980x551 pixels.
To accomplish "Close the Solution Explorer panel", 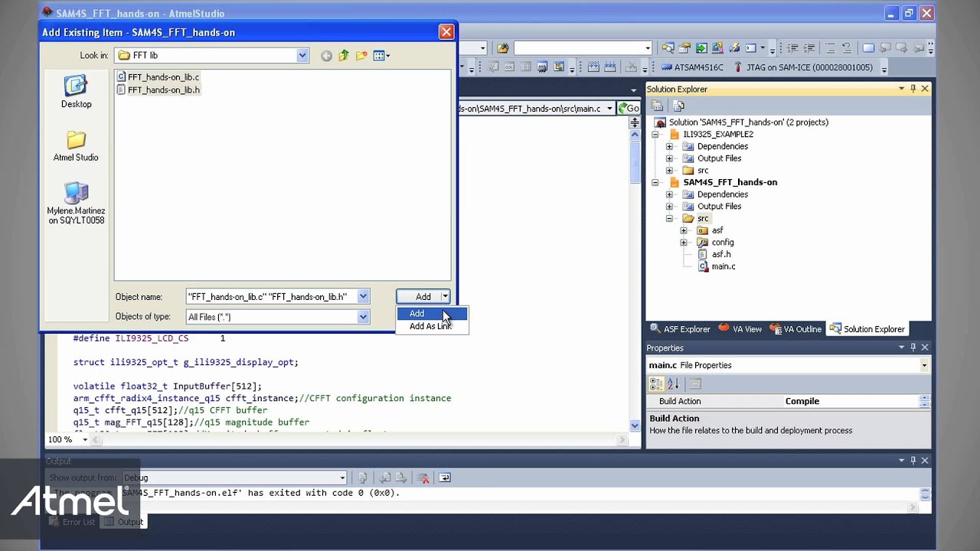I will (924, 89).
